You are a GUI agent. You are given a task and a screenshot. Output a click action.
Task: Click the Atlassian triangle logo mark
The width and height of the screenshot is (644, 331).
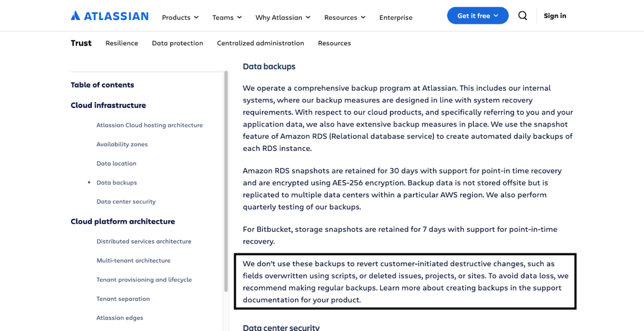75,16
